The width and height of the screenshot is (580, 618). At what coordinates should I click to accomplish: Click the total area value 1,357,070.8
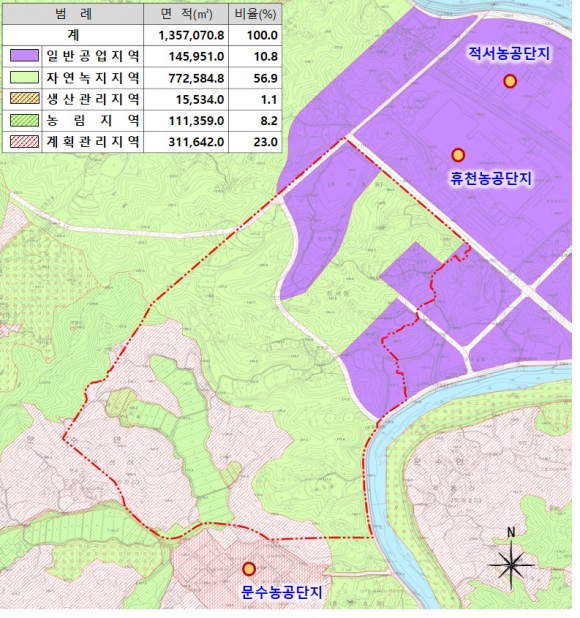point(191,35)
